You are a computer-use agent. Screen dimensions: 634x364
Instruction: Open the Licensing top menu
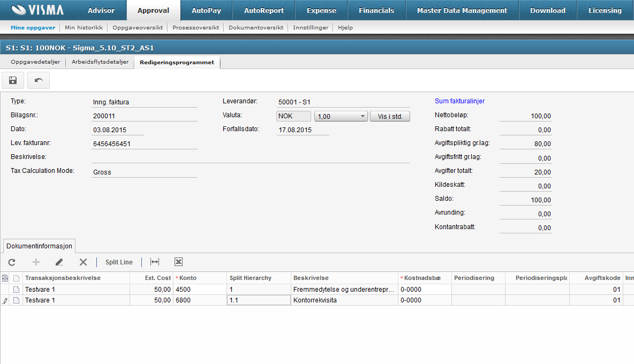605,11
